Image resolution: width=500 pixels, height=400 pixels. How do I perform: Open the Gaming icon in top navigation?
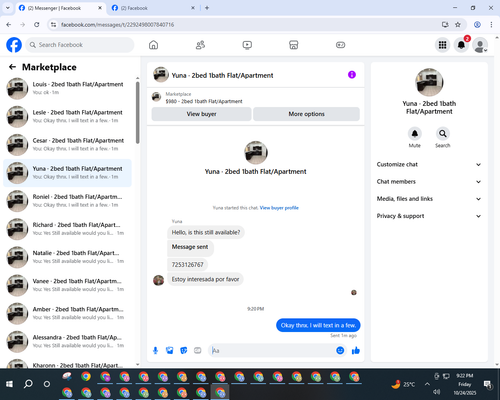click(340, 45)
